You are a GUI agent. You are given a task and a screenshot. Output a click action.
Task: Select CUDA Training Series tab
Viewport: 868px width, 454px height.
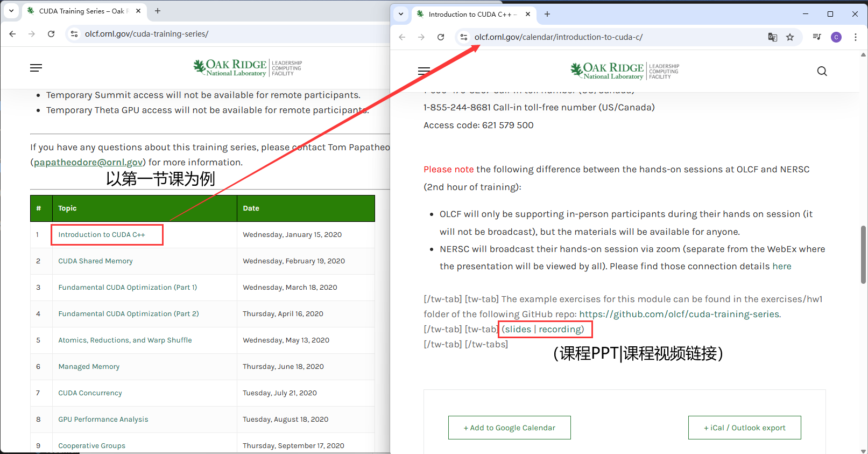84,11
